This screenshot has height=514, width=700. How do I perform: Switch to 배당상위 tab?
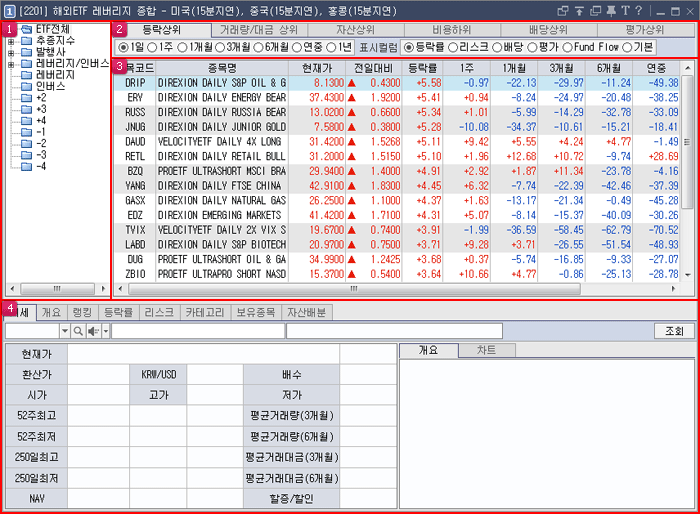548,30
